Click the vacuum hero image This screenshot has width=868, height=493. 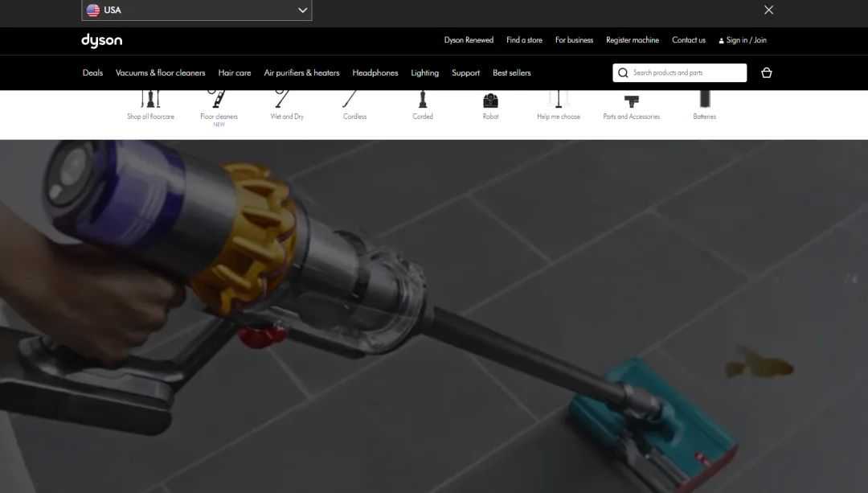[434, 316]
